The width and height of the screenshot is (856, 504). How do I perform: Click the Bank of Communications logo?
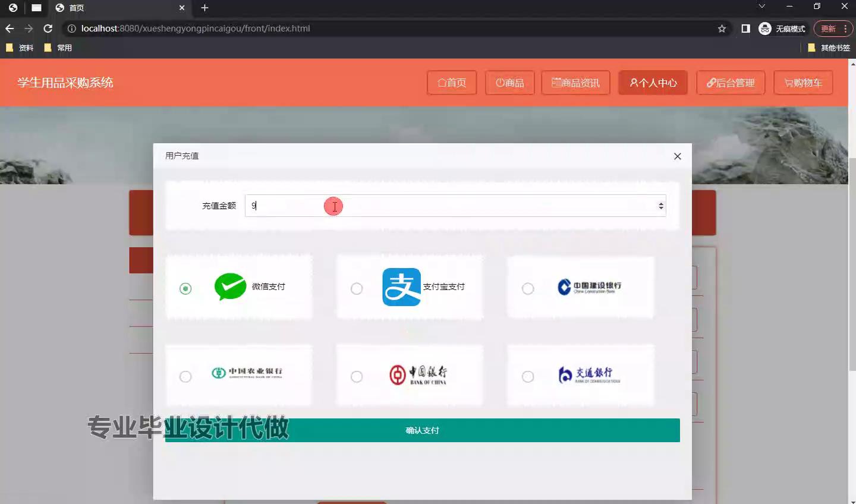coord(589,374)
